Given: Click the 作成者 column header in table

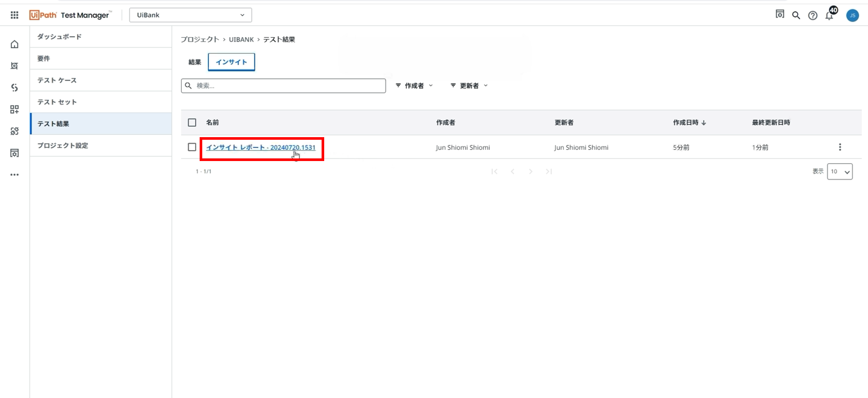Looking at the screenshot, I should (x=446, y=122).
